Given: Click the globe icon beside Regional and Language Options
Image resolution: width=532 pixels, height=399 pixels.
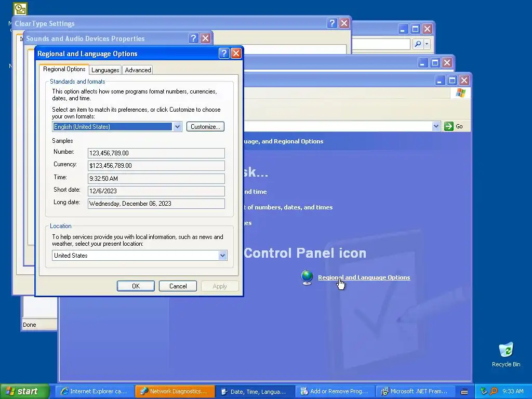Looking at the screenshot, I should (307, 277).
